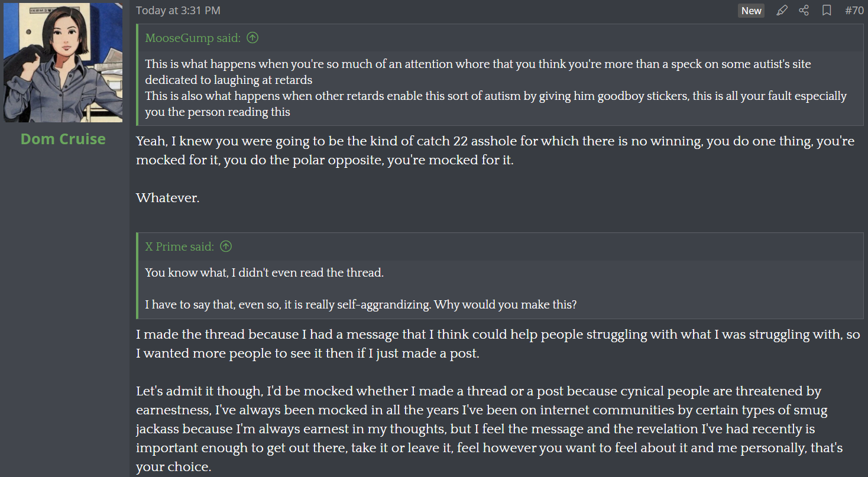Image resolution: width=868 pixels, height=477 pixels.
Task: Click the "goodboy stickers" quoted sentence
Action: (x=495, y=103)
